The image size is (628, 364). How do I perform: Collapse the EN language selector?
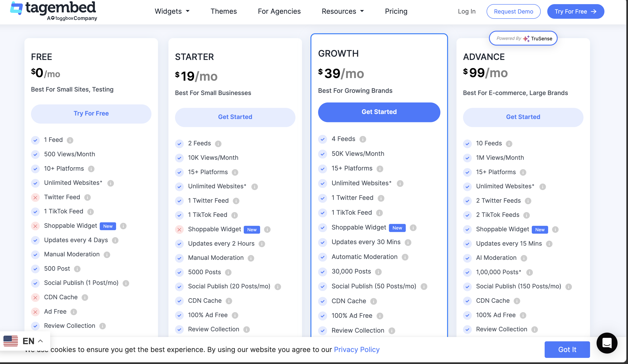pos(41,341)
